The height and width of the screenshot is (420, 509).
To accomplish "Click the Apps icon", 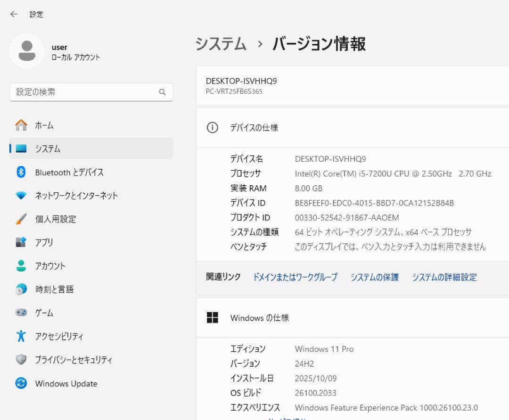I will tap(21, 242).
